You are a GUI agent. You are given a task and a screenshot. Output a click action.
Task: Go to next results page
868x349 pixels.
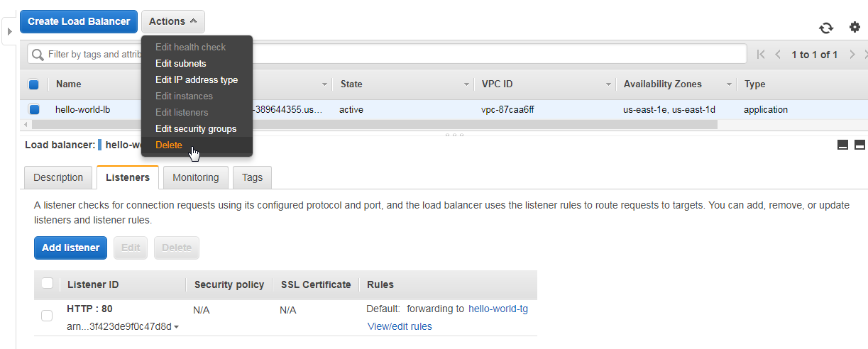[x=852, y=55]
